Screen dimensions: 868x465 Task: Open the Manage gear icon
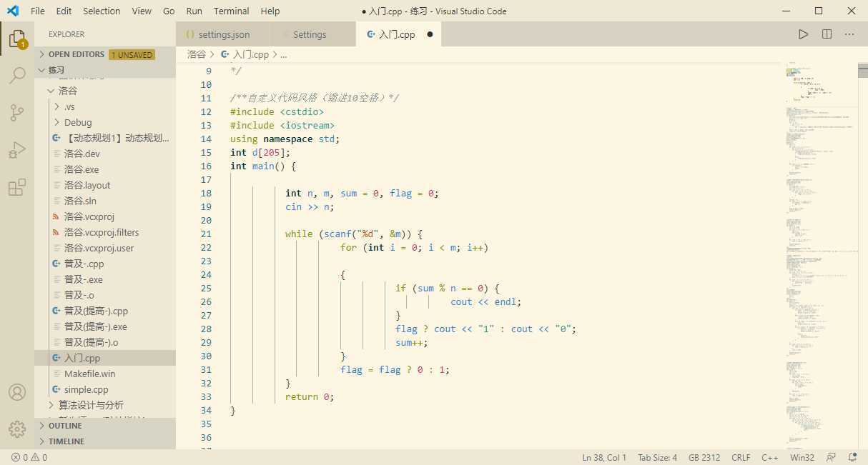point(17,429)
